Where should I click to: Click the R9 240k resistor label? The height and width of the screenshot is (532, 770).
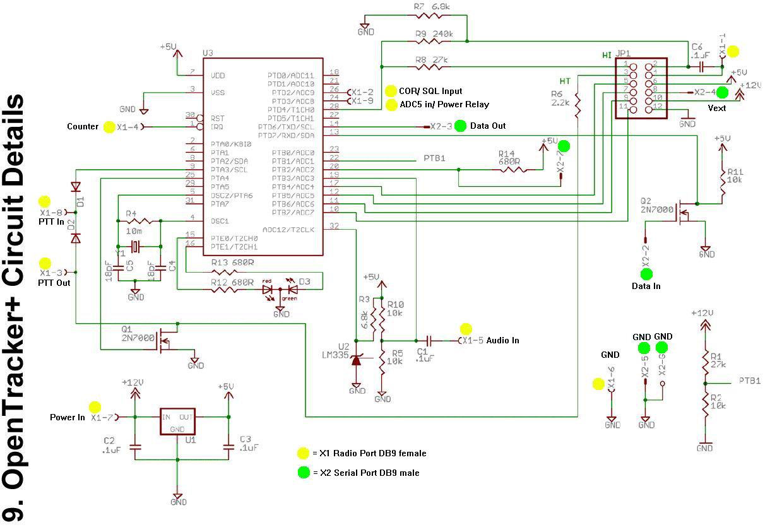point(434,34)
